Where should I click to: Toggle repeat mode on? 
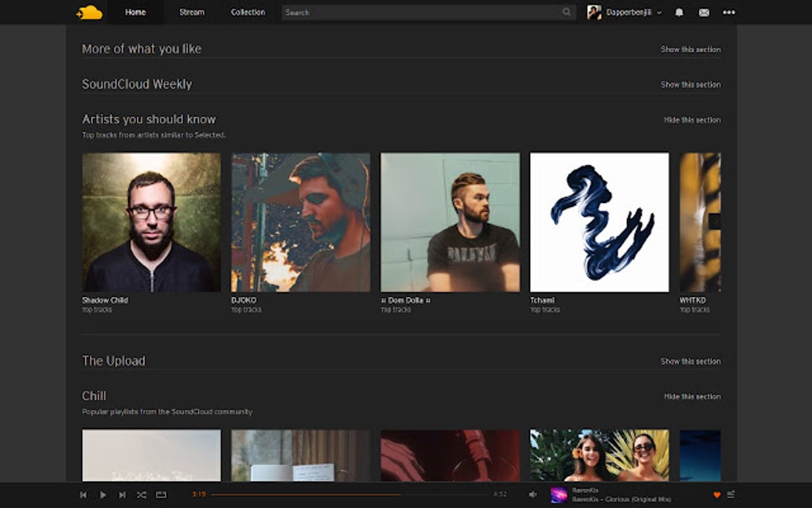(161, 494)
